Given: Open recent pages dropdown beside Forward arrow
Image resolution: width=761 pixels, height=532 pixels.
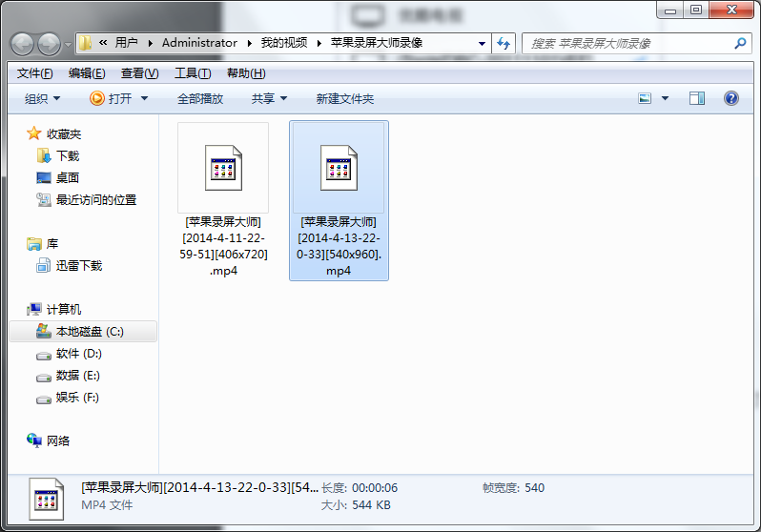Looking at the screenshot, I should point(68,44).
